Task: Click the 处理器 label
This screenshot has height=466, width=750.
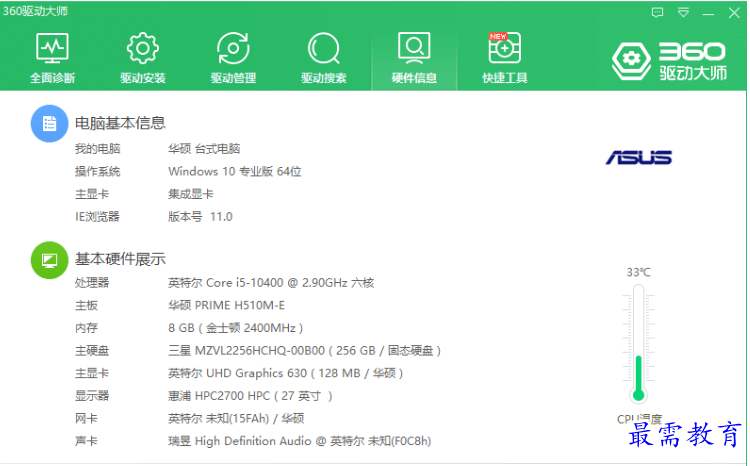Action: point(92,283)
